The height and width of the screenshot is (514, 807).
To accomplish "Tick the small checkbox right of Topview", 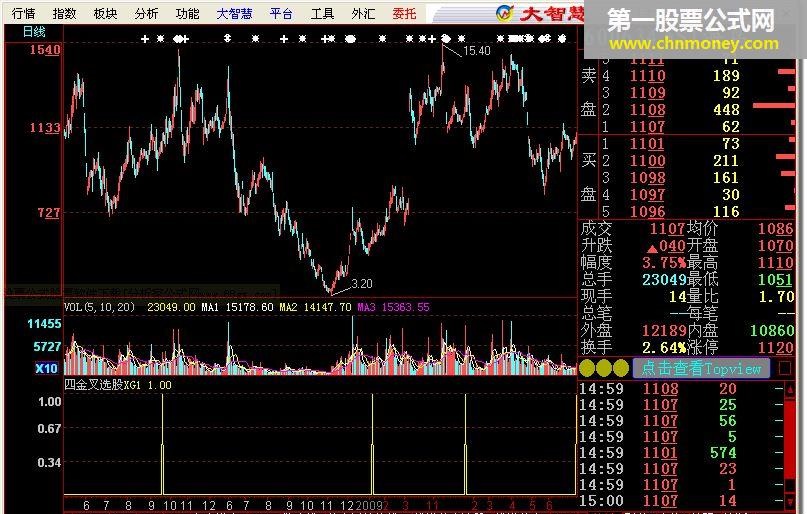I will (x=785, y=368).
